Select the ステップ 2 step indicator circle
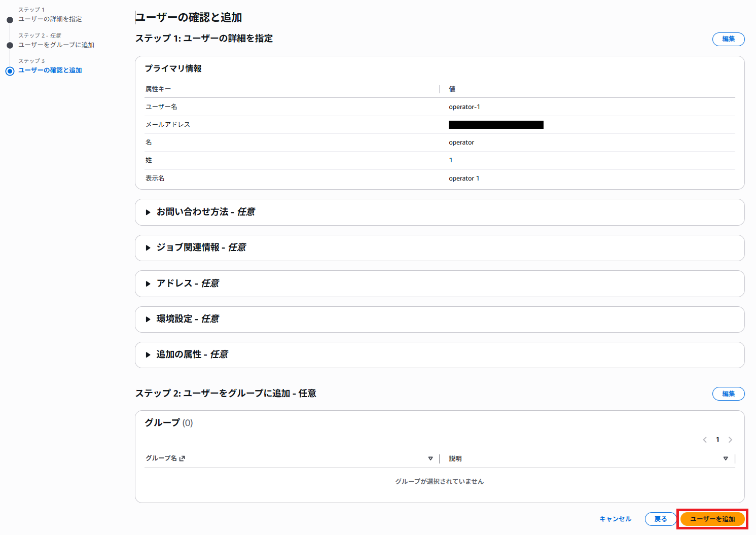Screen dimensions: 756x535 click(x=9, y=45)
